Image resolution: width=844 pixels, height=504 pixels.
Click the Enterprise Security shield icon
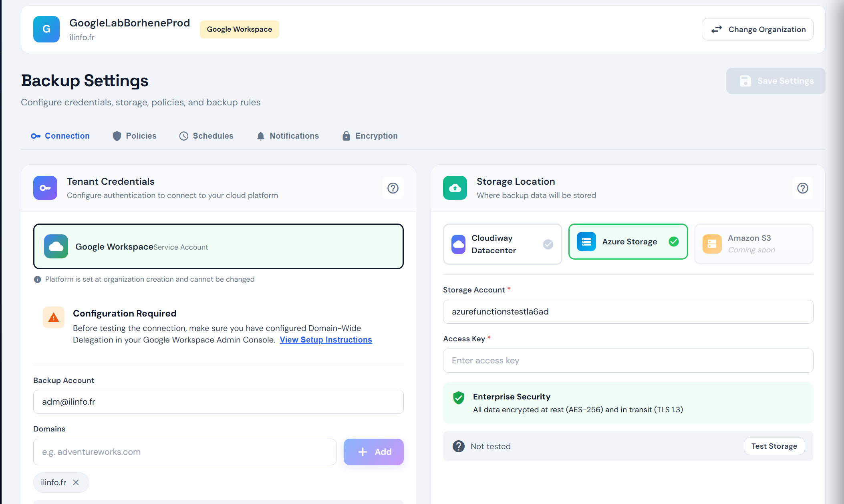pyautogui.click(x=458, y=398)
